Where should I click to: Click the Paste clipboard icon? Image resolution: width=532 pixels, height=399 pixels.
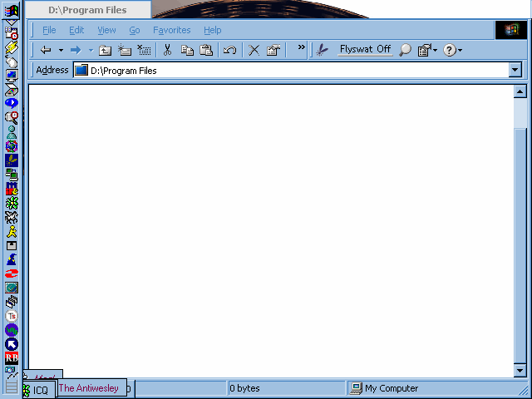point(206,50)
